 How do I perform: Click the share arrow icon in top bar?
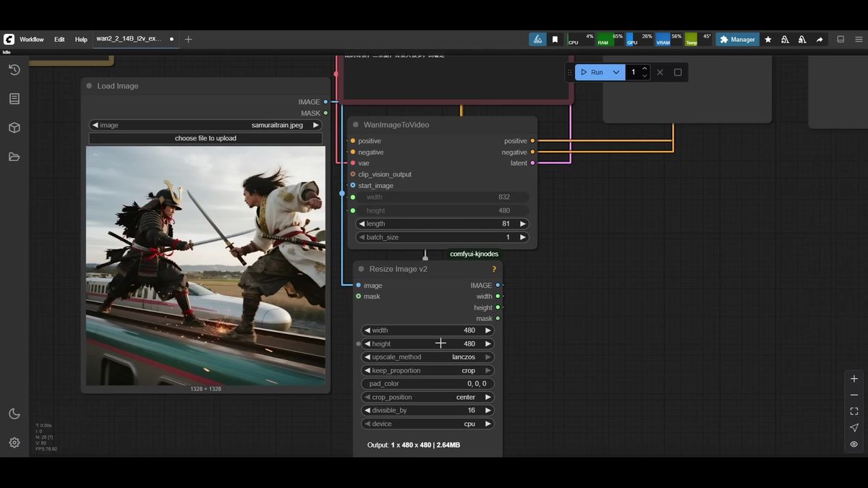(820, 39)
